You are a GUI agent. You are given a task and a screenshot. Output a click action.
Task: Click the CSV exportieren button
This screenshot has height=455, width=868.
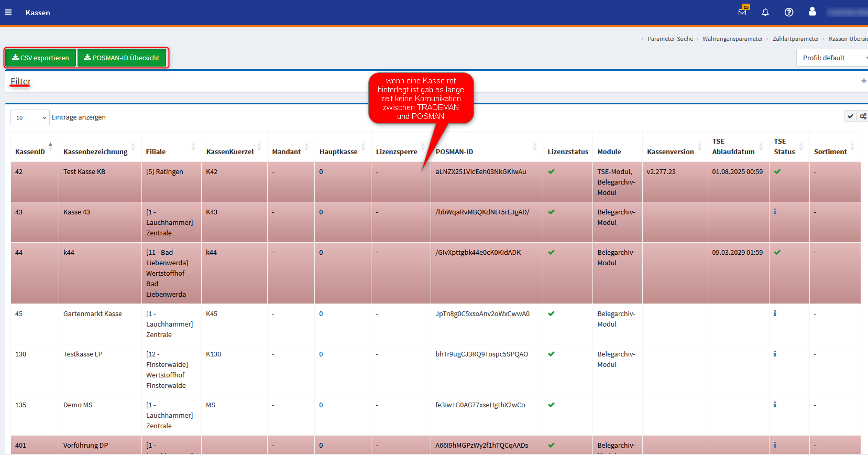(x=41, y=58)
